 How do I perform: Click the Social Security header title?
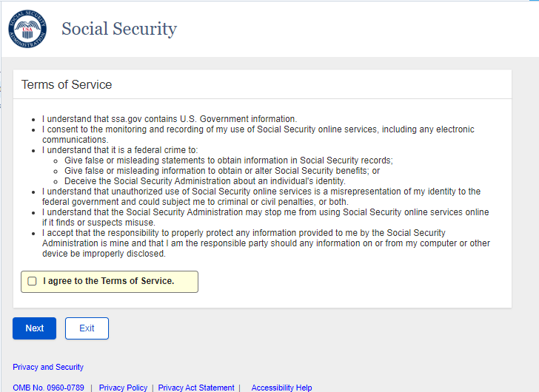tap(119, 30)
